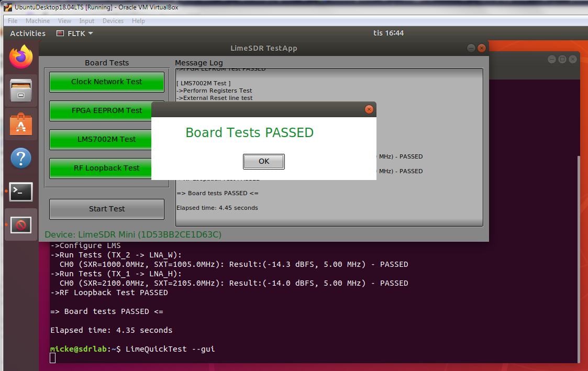Screen dimensions: 588x371
Task: Click the Run Tests (TX_2 -> LNA_W) terminal line
Action: coord(116,255)
